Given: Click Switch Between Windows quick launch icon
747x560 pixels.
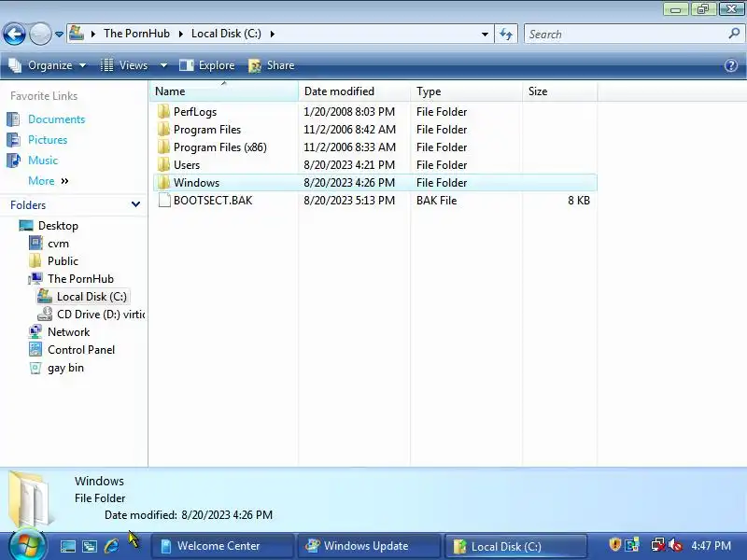Looking at the screenshot, I should click(x=90, y=546).
